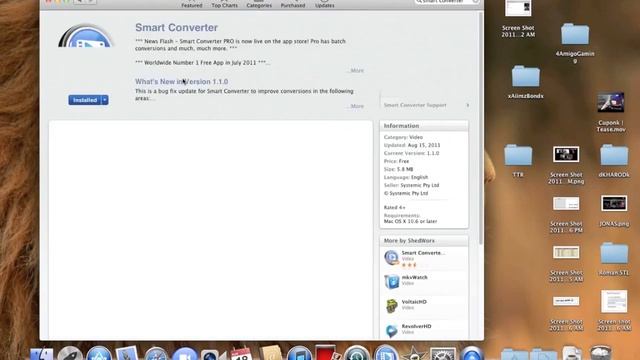
Task: Click 'Mac OS X 10.6 or later' text
Action: coord(410,222)
